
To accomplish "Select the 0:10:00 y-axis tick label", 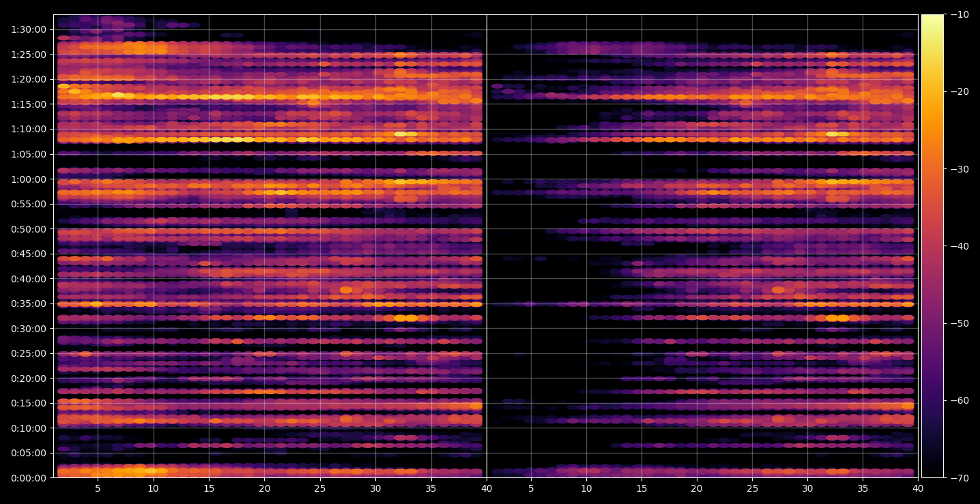I will pos(29,428).
